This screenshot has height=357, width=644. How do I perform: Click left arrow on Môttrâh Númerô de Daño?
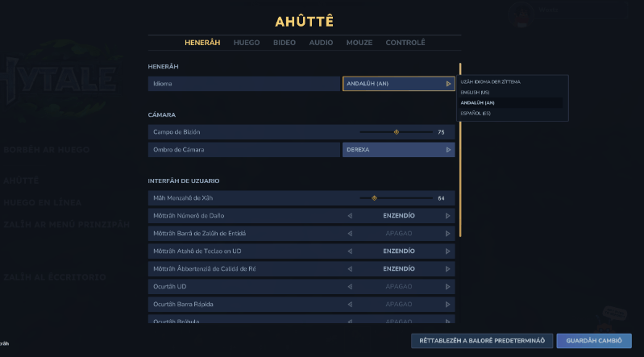(x=350, y=215)
